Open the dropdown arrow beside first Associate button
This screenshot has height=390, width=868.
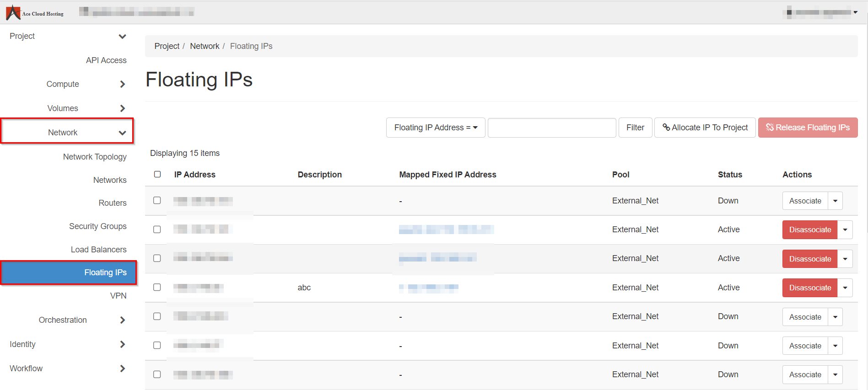tap(835, 201)
